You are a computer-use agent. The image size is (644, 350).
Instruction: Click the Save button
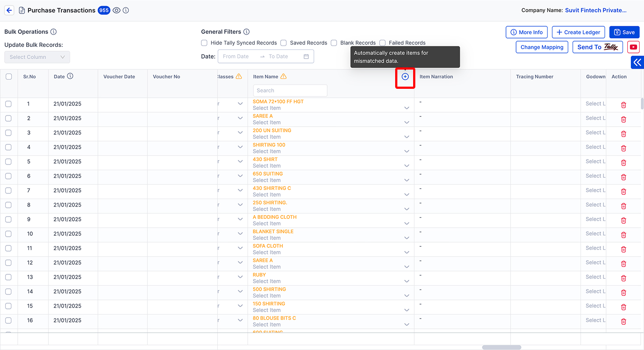(624, 32)
